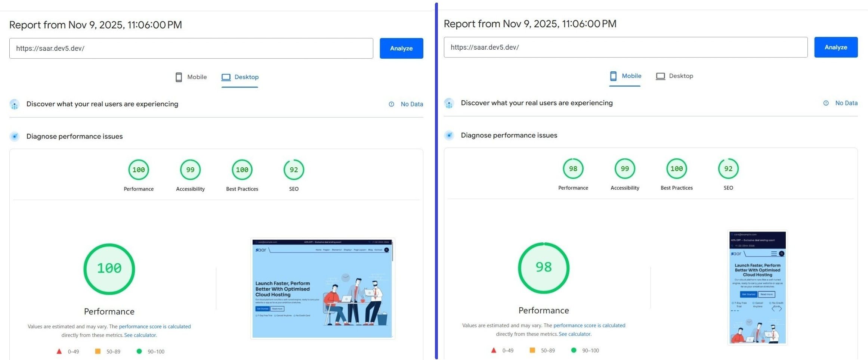Click the Analyze button in the right report

point(835,47)
